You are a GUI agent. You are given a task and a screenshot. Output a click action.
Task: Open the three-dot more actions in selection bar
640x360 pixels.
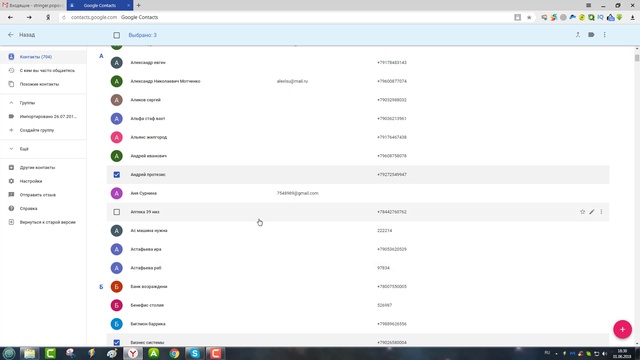(604, 35)
